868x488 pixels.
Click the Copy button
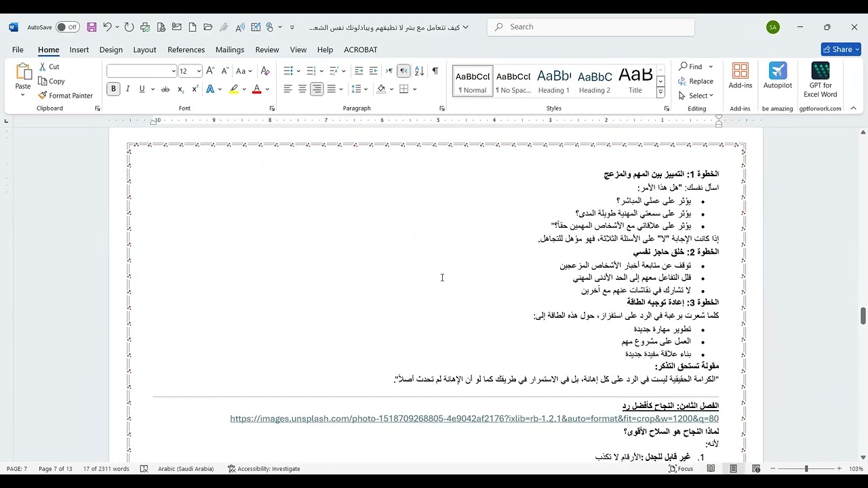point(52,81)
